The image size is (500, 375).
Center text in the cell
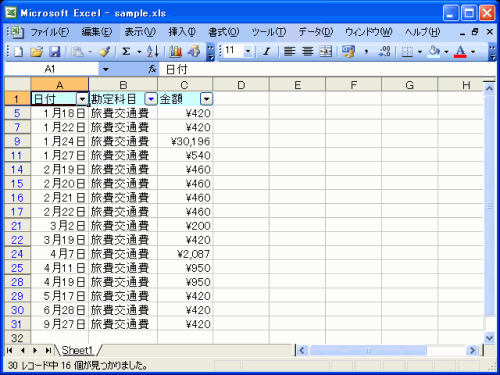pos(307,51)
